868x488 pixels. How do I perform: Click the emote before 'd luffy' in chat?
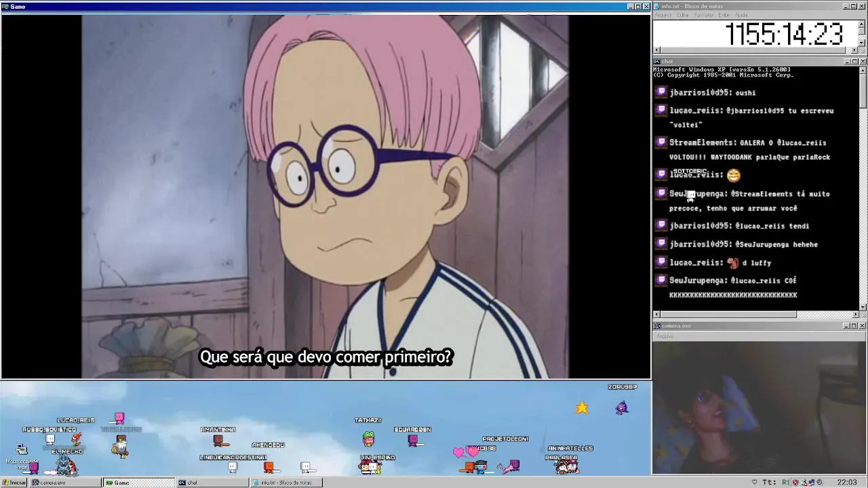[733, 262]
